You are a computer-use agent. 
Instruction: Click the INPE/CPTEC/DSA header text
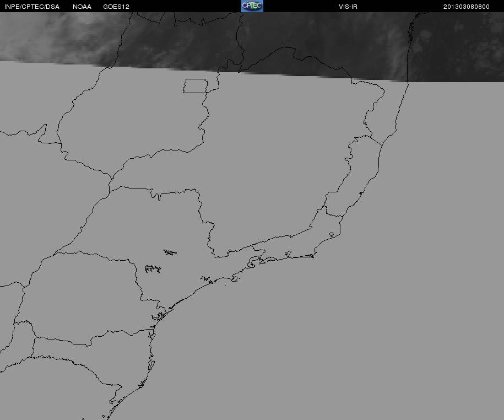tap(32, 7)
